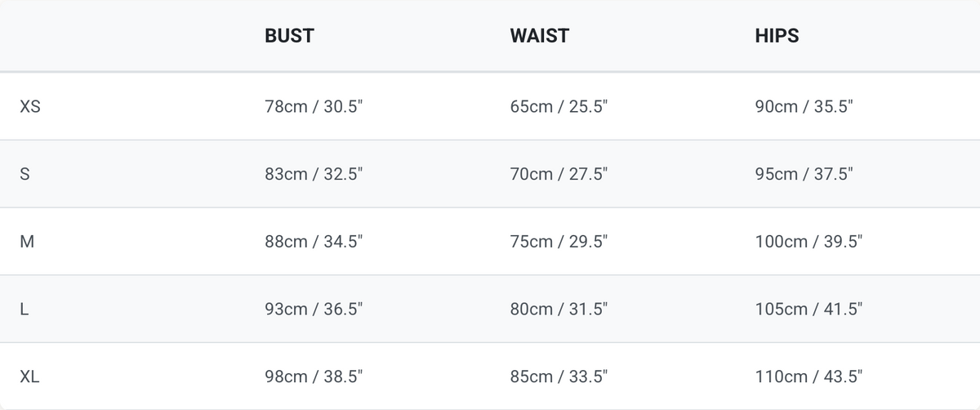Click the M waist value 75cm / 29.5"
Screen dimensions: 980x410
559,242
